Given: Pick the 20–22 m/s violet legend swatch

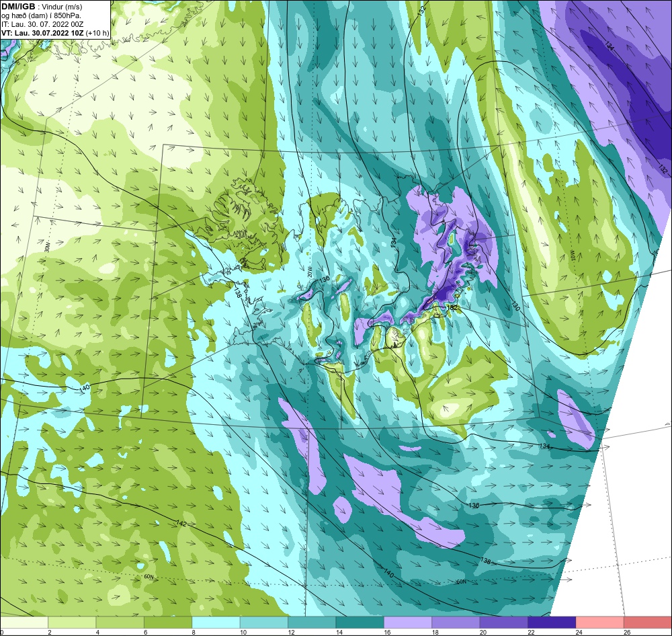Looking at the screenshot, I should click(x=504, y=623).
